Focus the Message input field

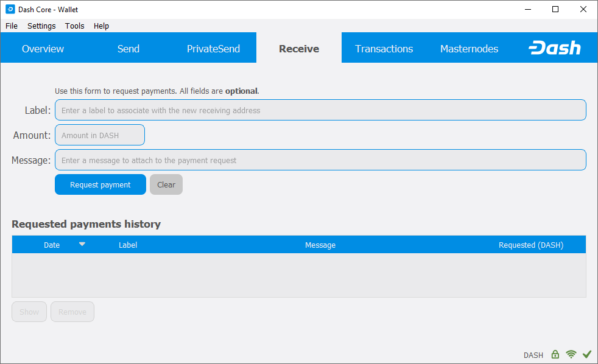(320, 160)
